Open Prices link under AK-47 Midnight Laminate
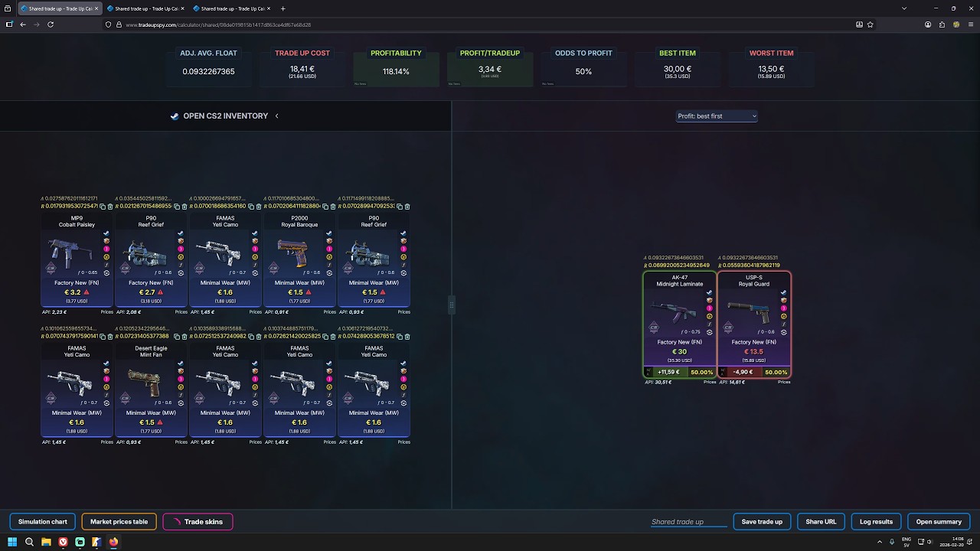This screenshot has height=551, width=980. 710,382
